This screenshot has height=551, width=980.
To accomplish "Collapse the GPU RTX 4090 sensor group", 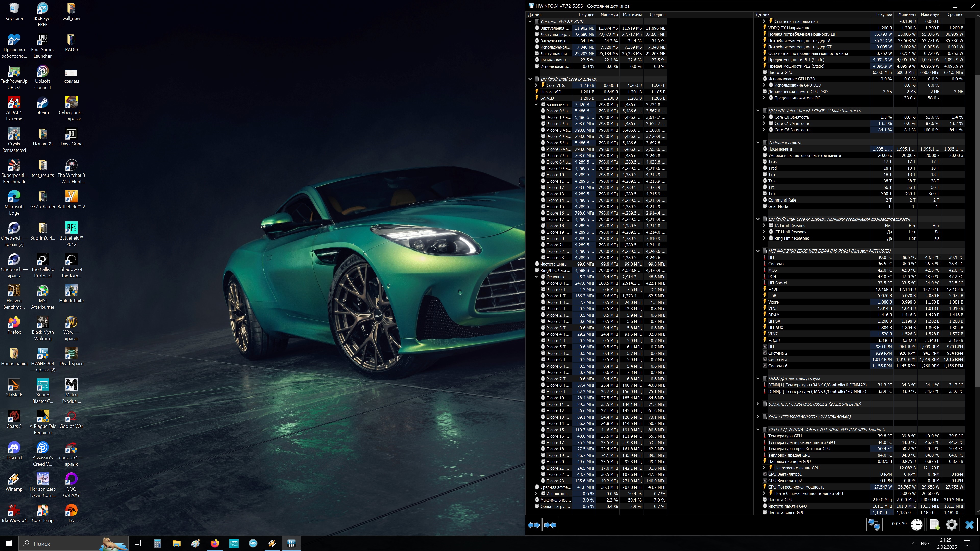I will coord(757,430).
